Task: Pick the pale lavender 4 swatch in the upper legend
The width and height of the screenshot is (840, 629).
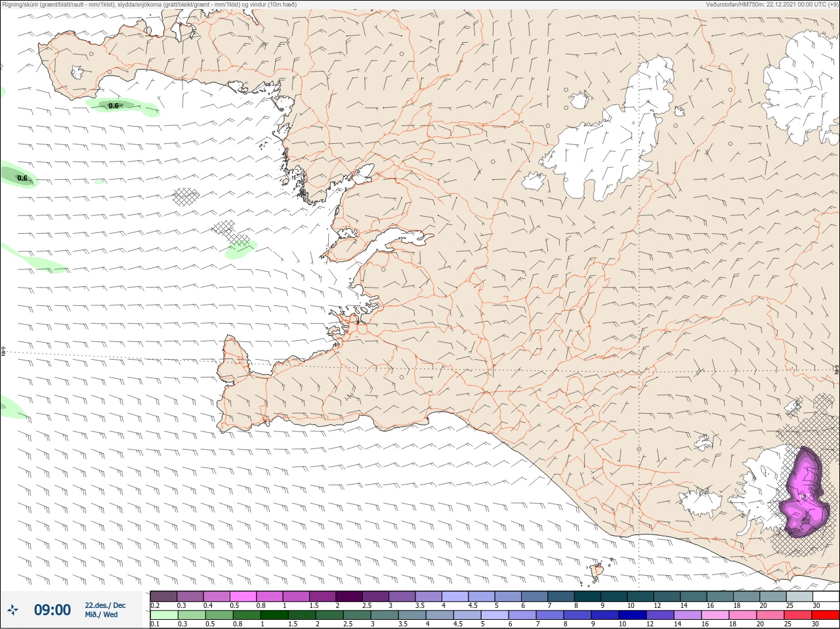Action: [x=455, y=596]
